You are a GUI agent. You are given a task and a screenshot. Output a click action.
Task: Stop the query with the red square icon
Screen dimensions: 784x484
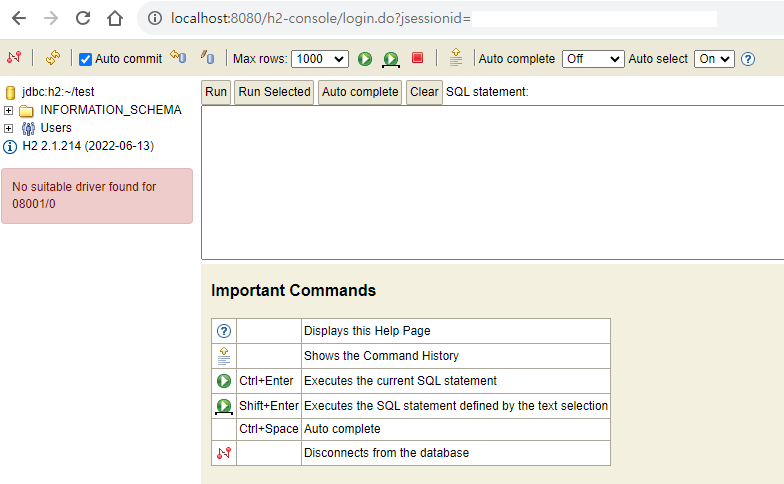[418, 58]
